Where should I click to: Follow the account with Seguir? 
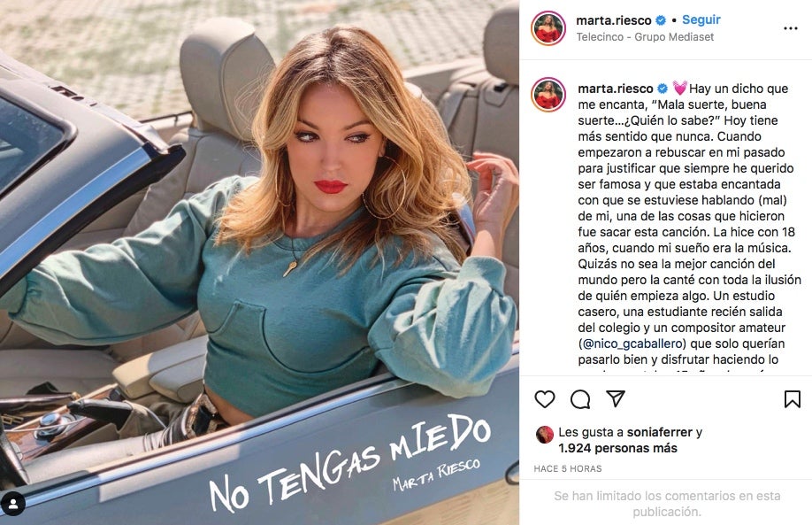[701, 19]
